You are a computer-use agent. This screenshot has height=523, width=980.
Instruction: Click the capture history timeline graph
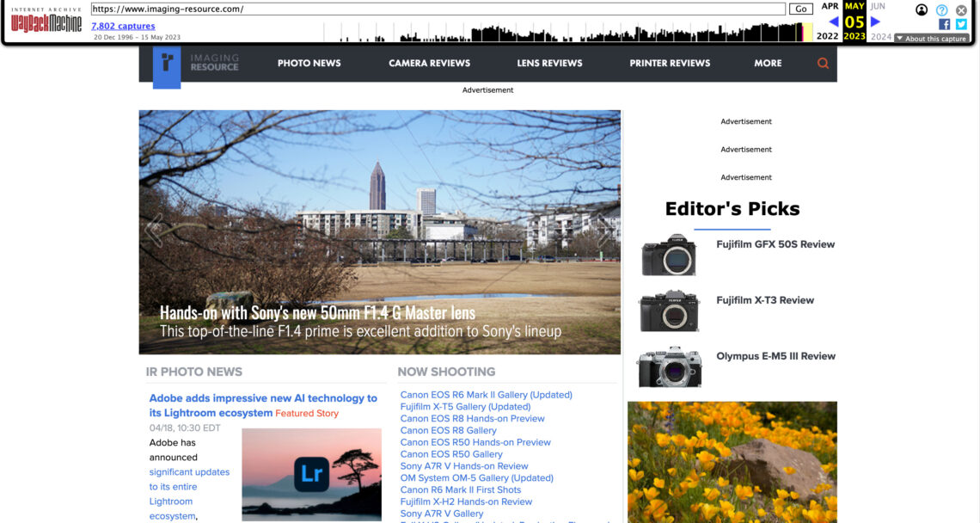click(569, 32)
